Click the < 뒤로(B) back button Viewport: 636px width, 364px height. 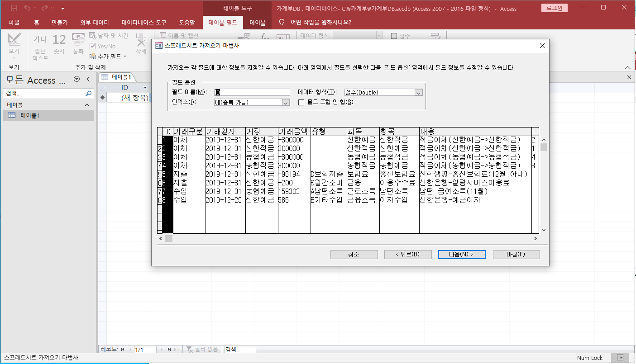(407, 255)
